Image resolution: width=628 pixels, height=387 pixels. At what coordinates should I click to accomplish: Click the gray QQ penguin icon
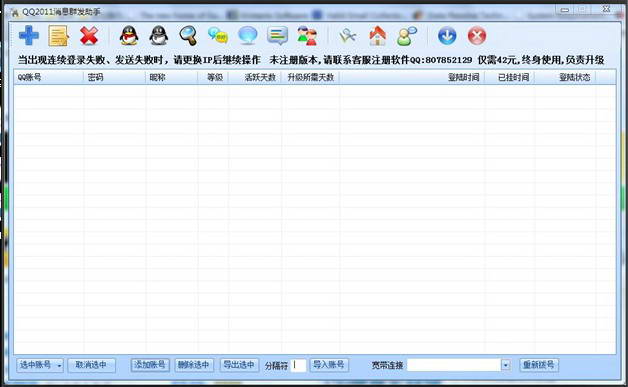point(159,35)
